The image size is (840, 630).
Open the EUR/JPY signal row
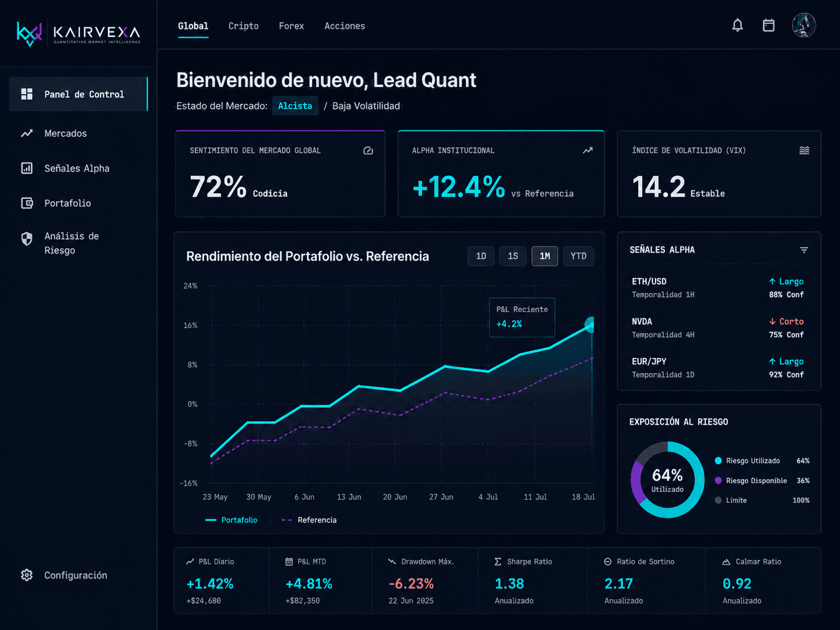718,368
